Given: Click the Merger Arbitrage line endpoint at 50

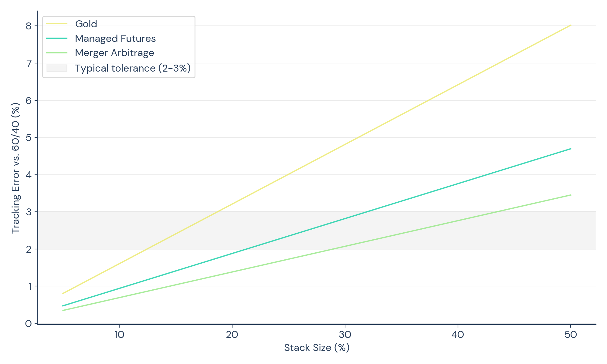Looking at the screenshot, I should (571, 195).
